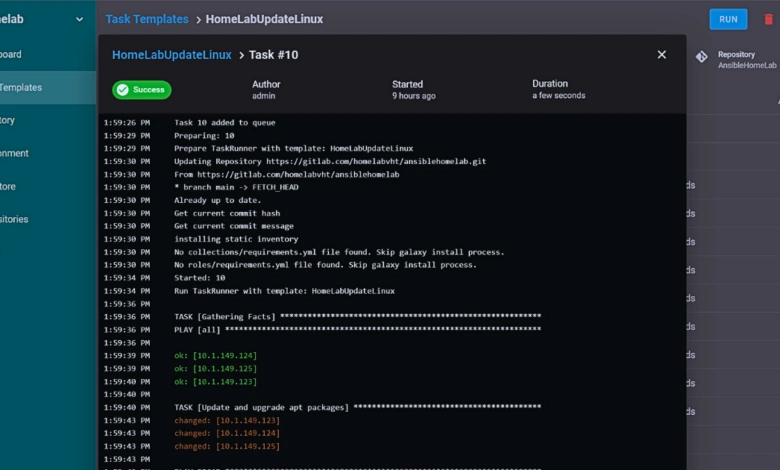Image resolution: width=780 pixels, height=470 pixels.
Task: Expand the project selector chevron
Action: pyautogui.click(x=80, y=19)
